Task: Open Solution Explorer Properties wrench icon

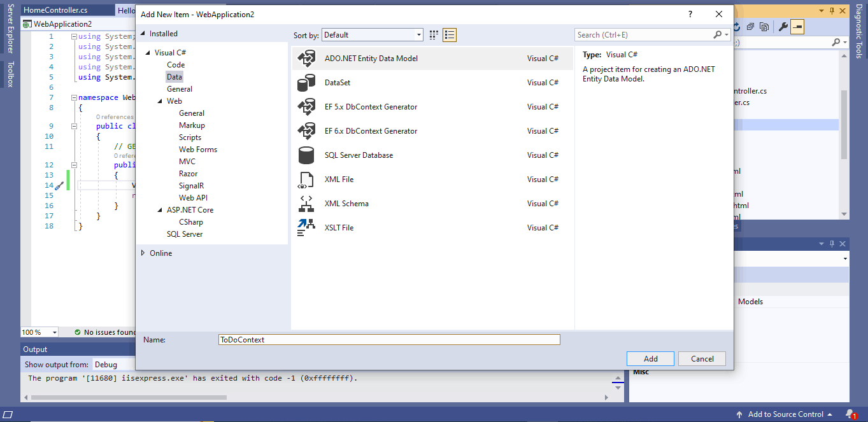Action: (x=784, y=27)
